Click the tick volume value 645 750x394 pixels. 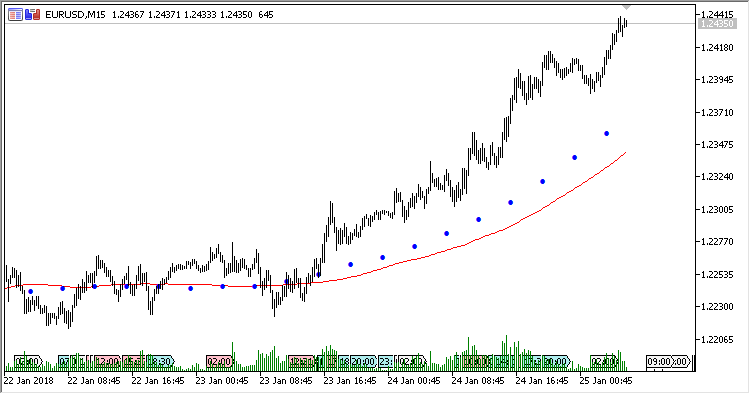[265, 15]
